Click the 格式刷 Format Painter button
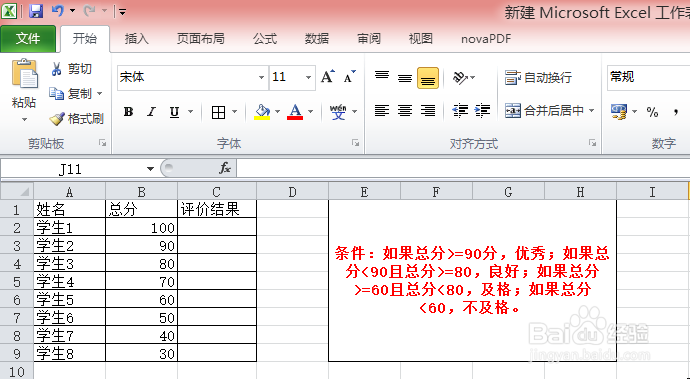 pos(77,118)
